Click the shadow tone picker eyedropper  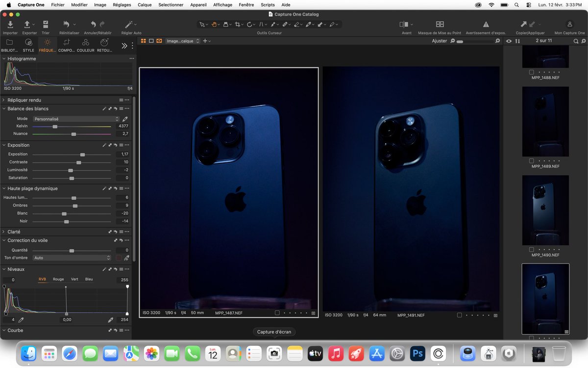click(x=126, y=258)
